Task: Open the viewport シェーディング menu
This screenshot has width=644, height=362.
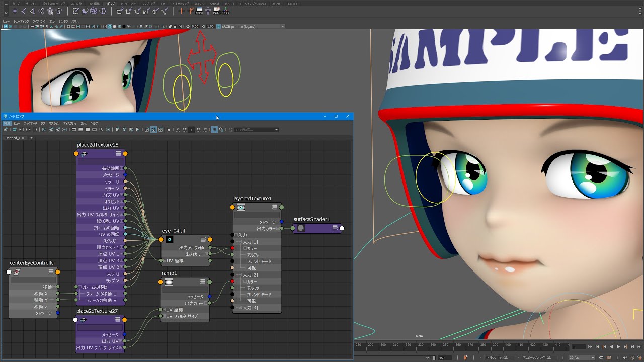Action: 21,21
